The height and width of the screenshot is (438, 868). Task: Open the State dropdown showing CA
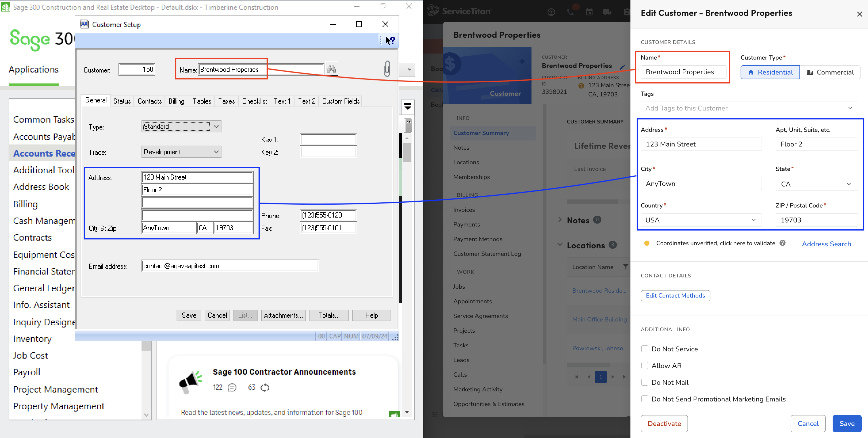point(817,184)
